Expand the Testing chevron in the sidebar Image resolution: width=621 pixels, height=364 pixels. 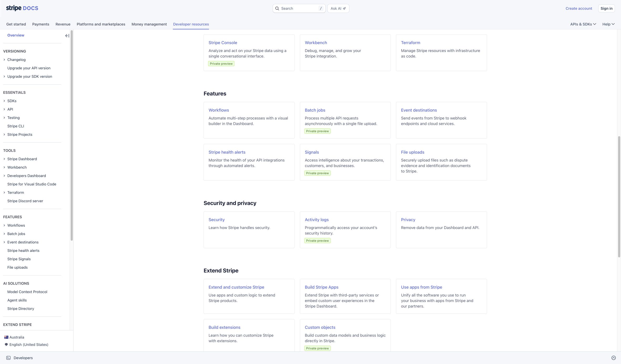[x=4, y=118]
